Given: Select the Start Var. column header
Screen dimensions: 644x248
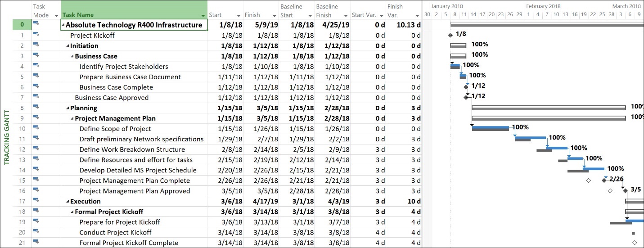Looking at the screenshot, I should tap(368, 10).
